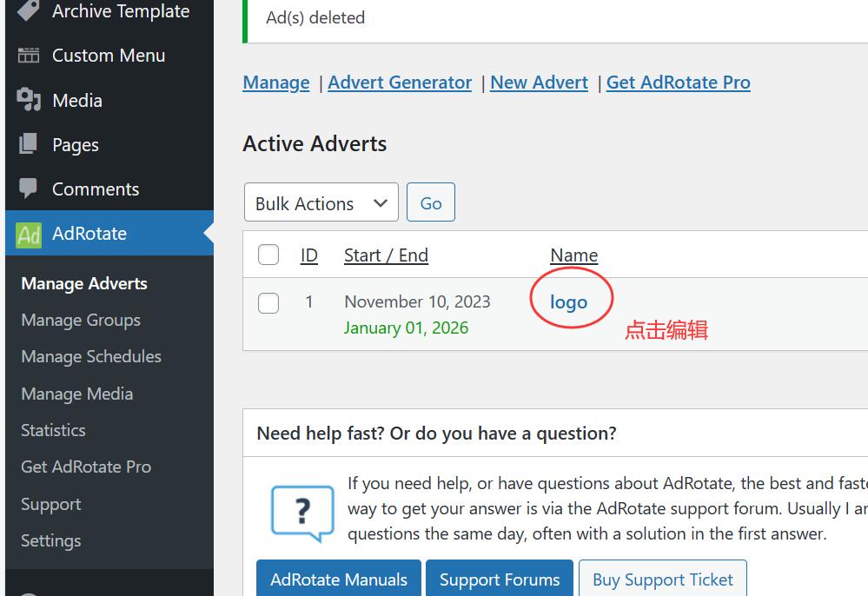This screenshot has width=868, height=596.
Task: Click the Archive Template pin icon
Action: pos(29,10)
